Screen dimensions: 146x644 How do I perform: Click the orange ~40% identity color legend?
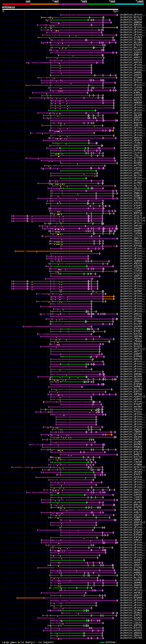coord(45,4)
